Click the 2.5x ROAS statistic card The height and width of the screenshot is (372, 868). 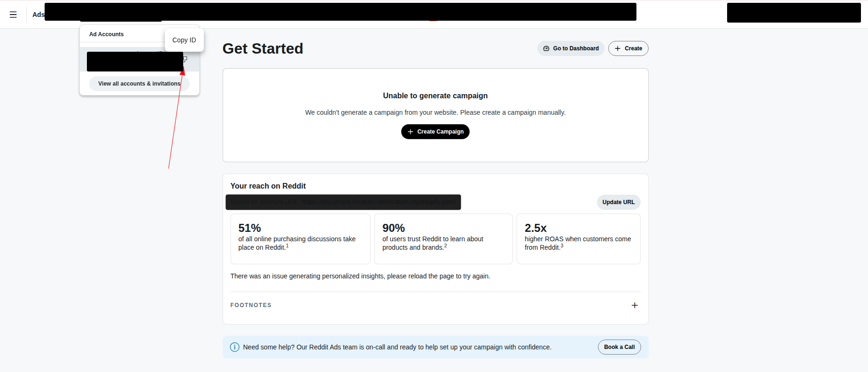578,239
